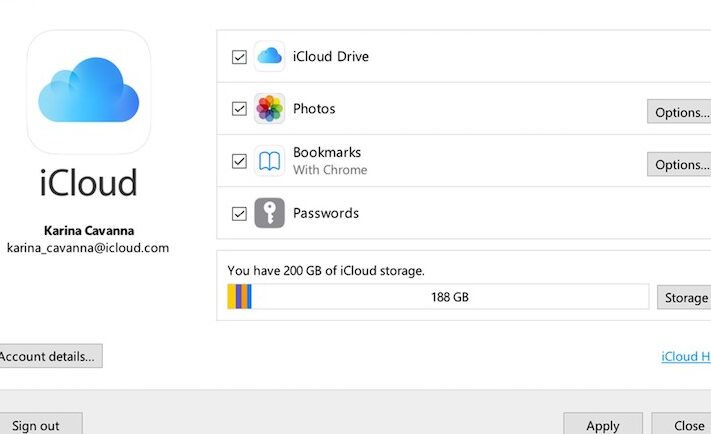The height and width of the screenshot is (434, 711).
Task: Click the large iCloud title text
Action: [x=88, y=183]
